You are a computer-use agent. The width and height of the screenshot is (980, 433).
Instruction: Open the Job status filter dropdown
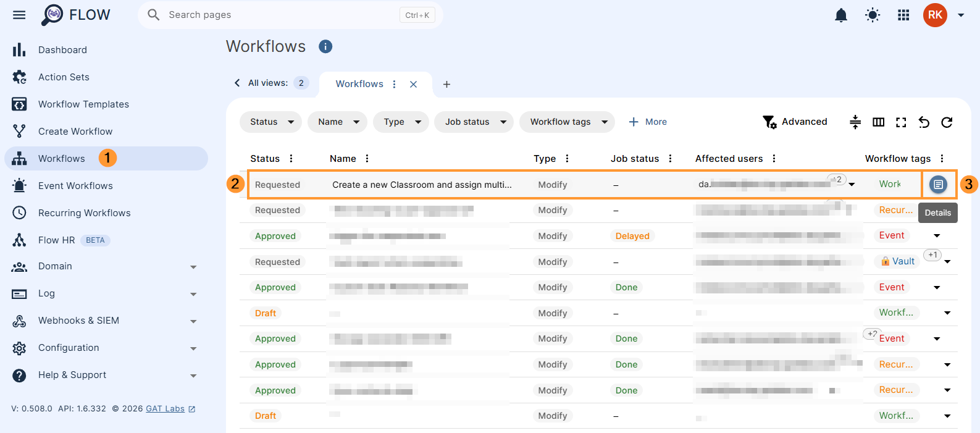coord(474,122)
